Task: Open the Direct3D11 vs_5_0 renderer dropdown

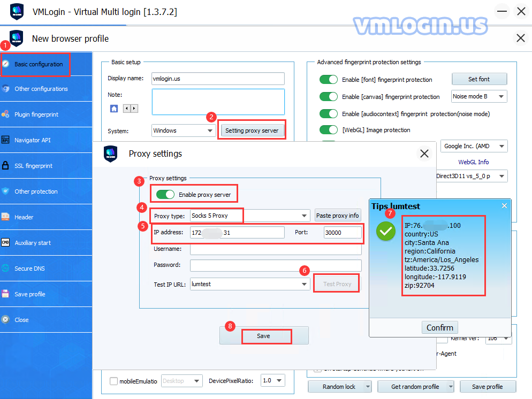Action: [x=472, y=176]
